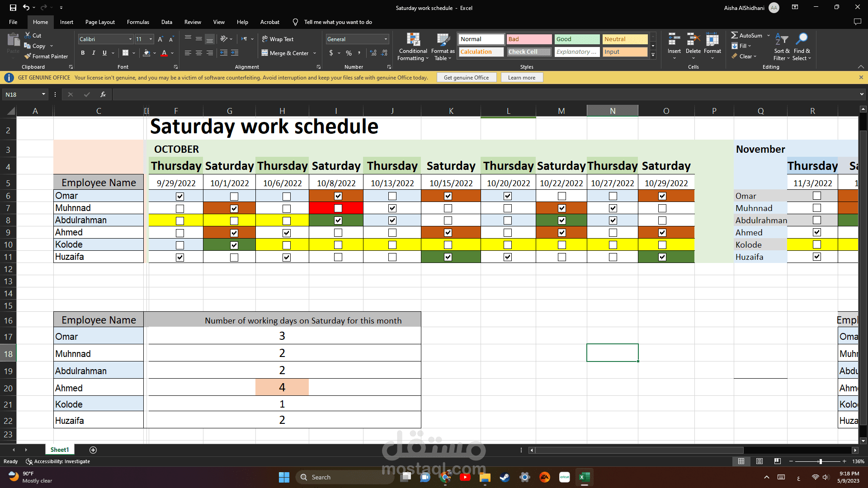Screen dimensions: 868x488
Task: Expand the cell styles gallery
Action: [653, 55]
